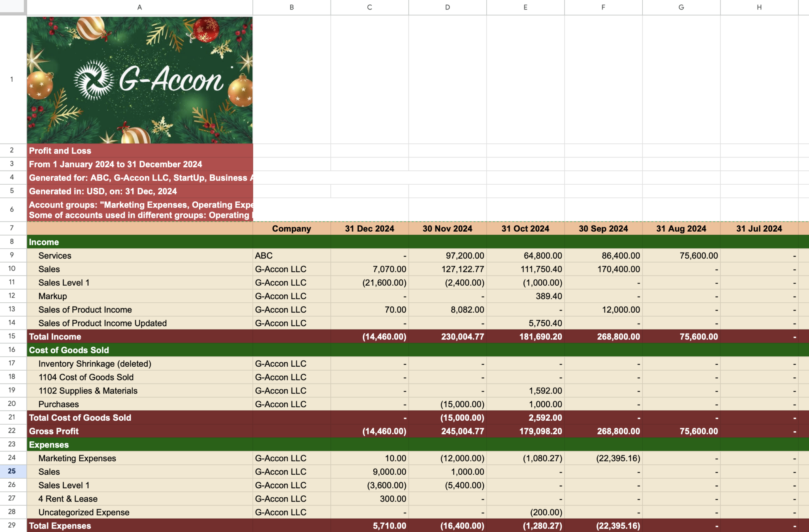Click 'Cost of Goods Sold' section header
Image resolution: width=809 pixels, height=532 pixels.
coord(140,350)
